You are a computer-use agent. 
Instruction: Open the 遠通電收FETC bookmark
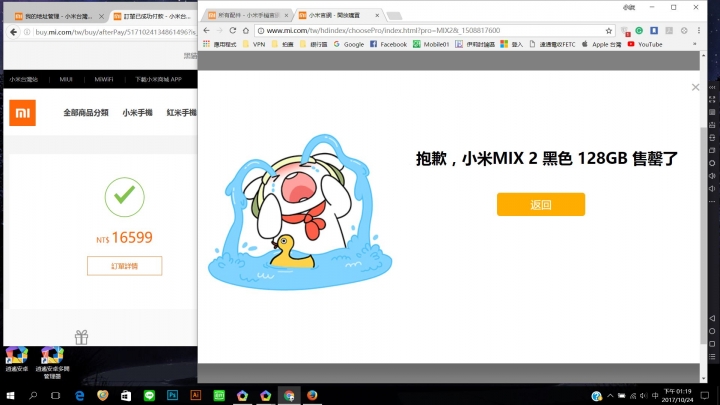pyautogui.click(x=552, y=44)
